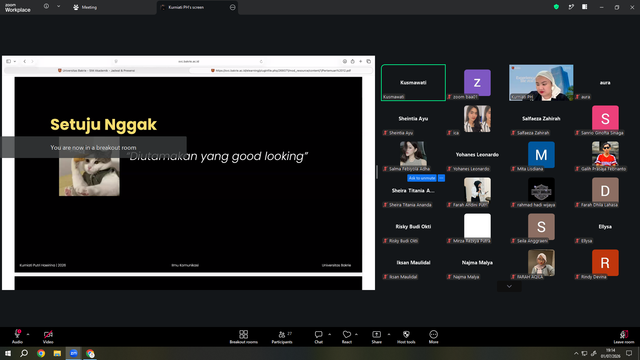Expand audio options caret next to Audio
This screenshot has height=360, width=640.
coord(28,334)
